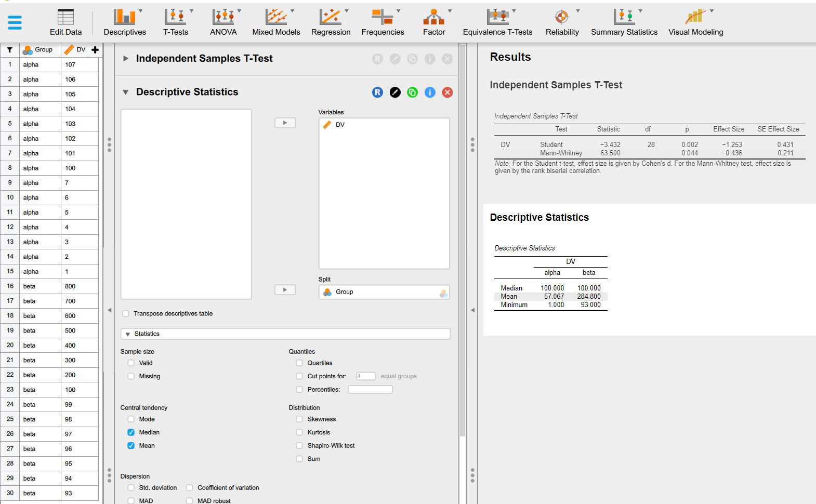Image resolution: width=816 pixels, height=504 pixels.
Task: Click the Mann-Whitney row in results
Action: [x=650, y=153]
